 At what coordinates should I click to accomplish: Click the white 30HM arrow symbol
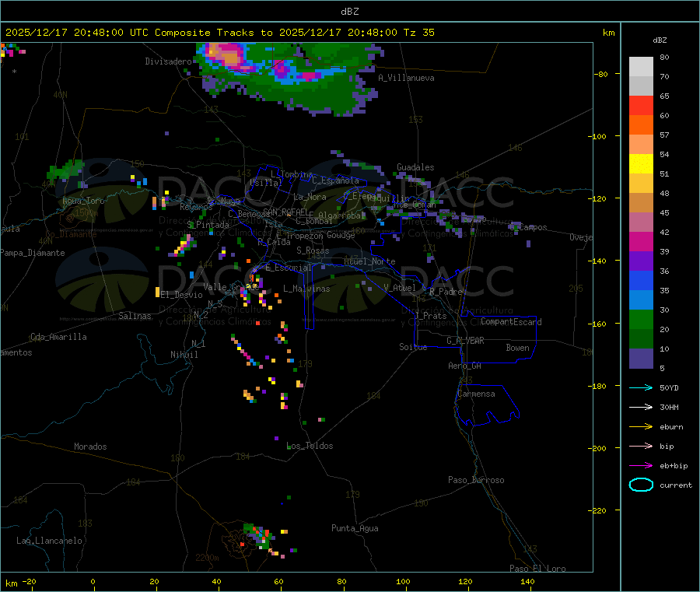click(641, 407)
